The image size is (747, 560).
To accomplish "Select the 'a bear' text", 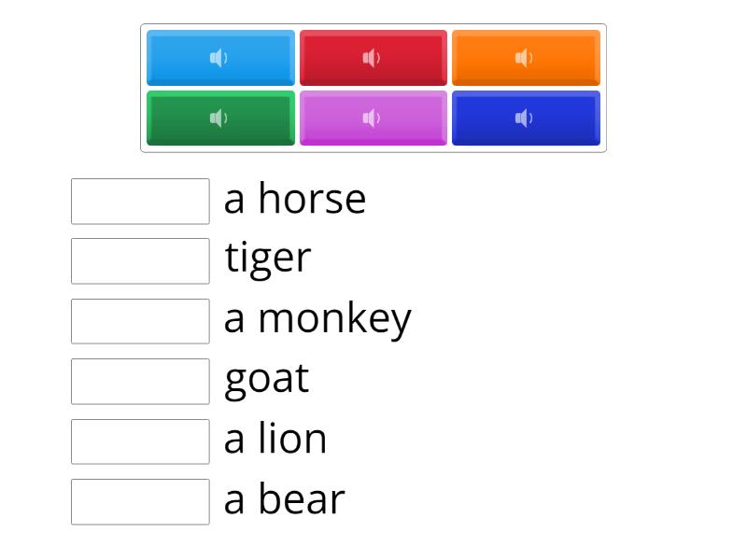I will coord(284,499).
